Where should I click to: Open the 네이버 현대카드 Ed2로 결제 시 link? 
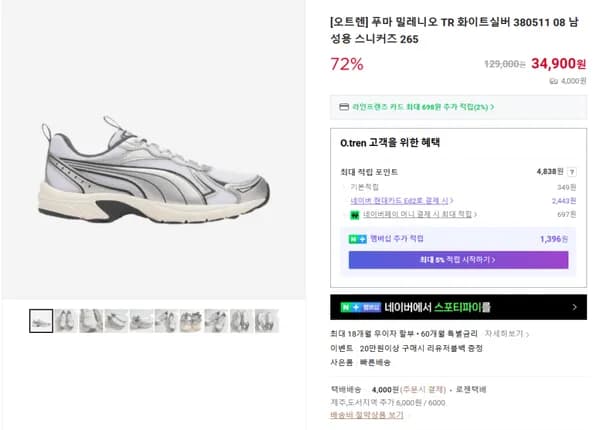[400, 200]
